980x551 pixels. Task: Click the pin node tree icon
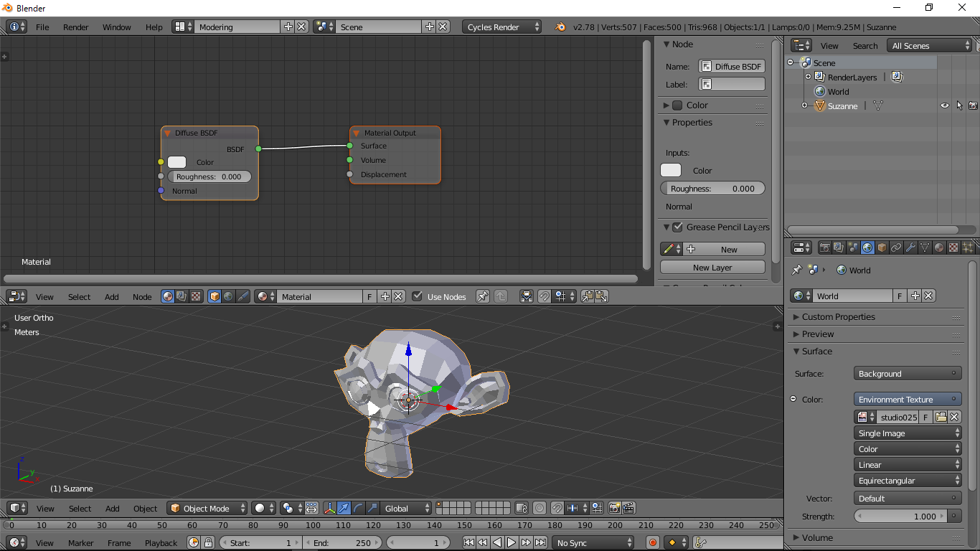click(x=483, y=296)
